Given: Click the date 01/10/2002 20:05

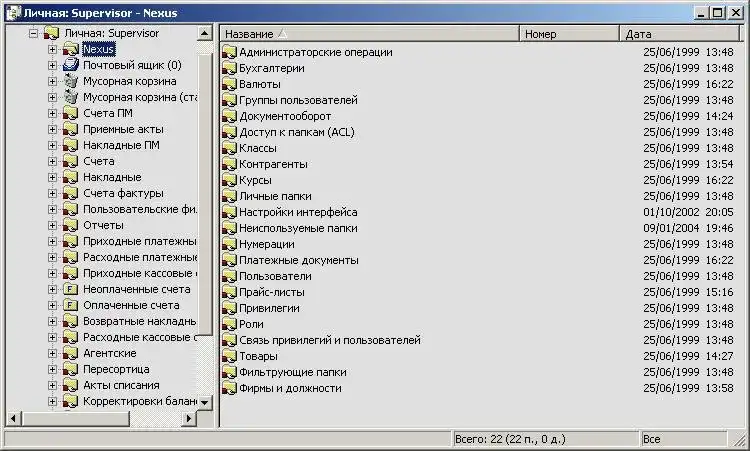Looking at the screenshot, I should [688, 212].
